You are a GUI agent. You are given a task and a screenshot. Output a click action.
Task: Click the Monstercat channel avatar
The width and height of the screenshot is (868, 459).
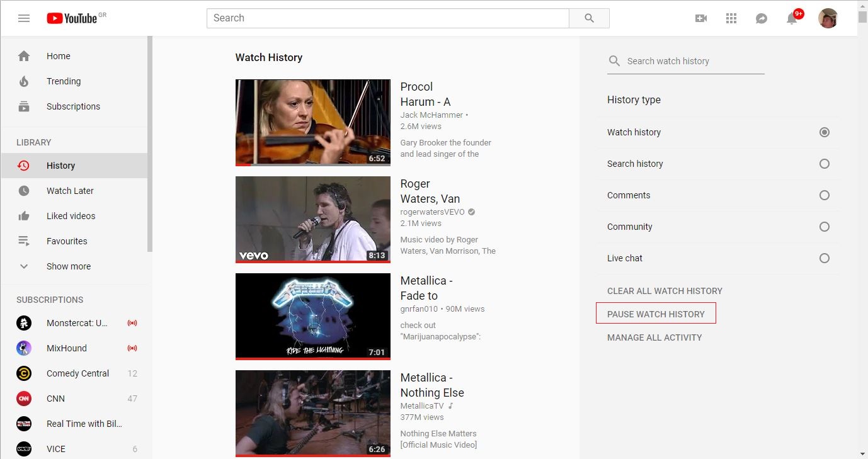[24, 323]
